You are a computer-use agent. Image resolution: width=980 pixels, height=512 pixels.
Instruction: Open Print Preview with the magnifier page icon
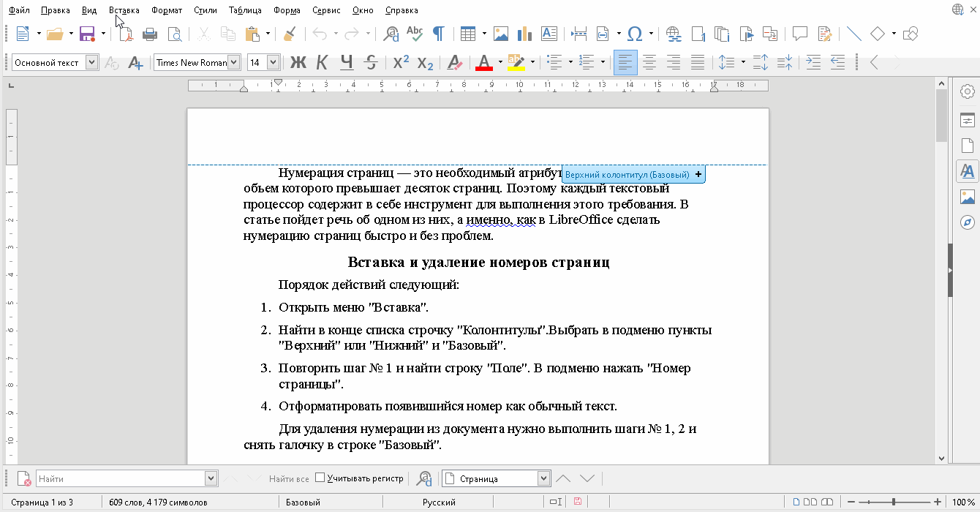click(x=174, y=34)
